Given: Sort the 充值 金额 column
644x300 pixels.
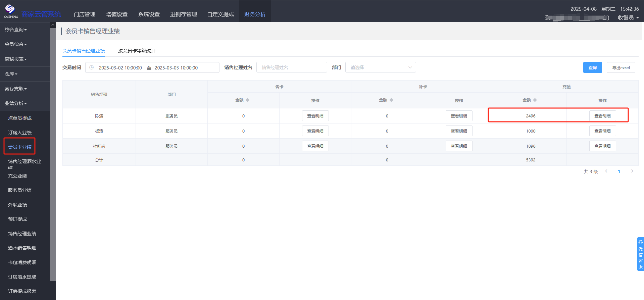Looking at the screenshot, I should 535,100.
